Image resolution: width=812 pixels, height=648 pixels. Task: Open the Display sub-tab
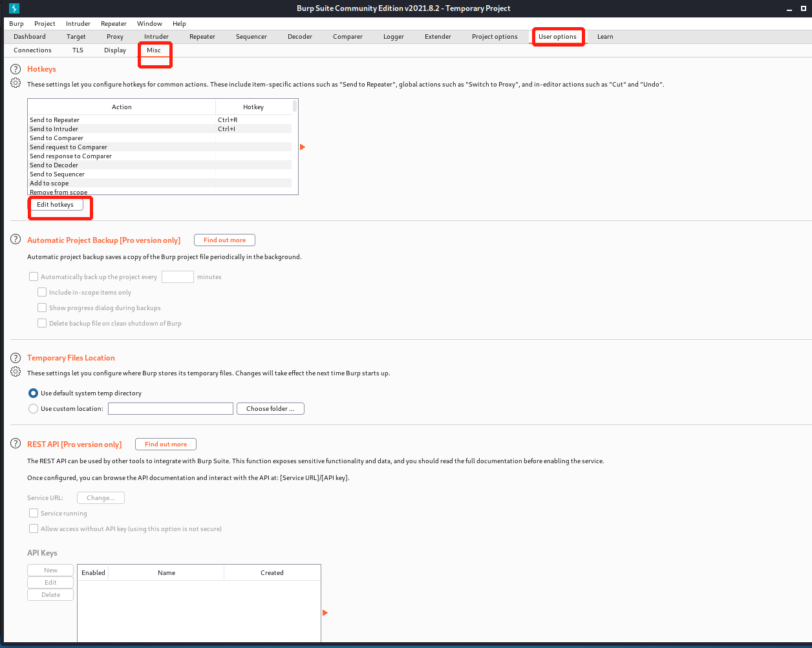pos(115,50)
